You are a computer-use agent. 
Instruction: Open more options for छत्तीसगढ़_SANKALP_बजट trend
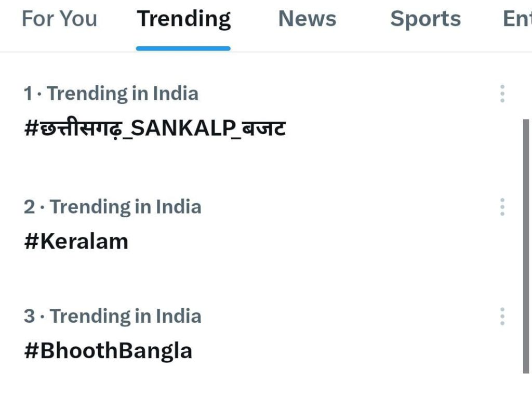(502, 94)
